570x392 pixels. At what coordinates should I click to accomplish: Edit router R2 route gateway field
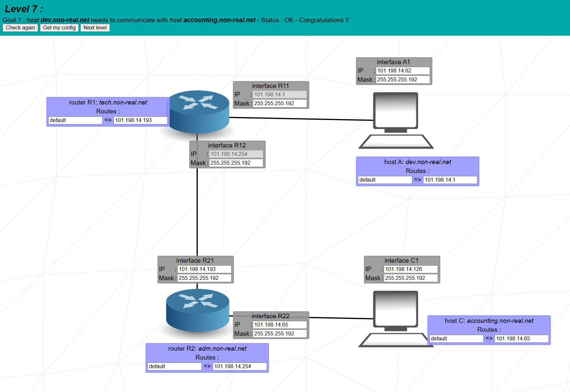click(x=240, y=367)
